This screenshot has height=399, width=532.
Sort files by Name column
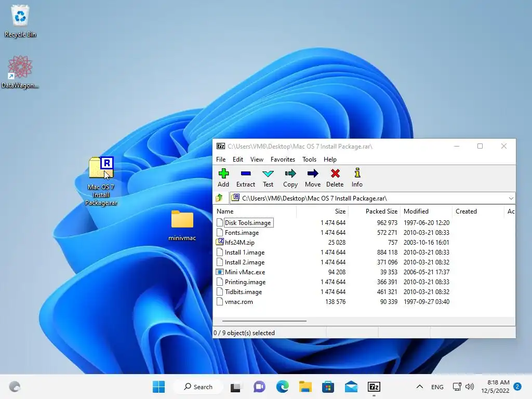(255, 211)
